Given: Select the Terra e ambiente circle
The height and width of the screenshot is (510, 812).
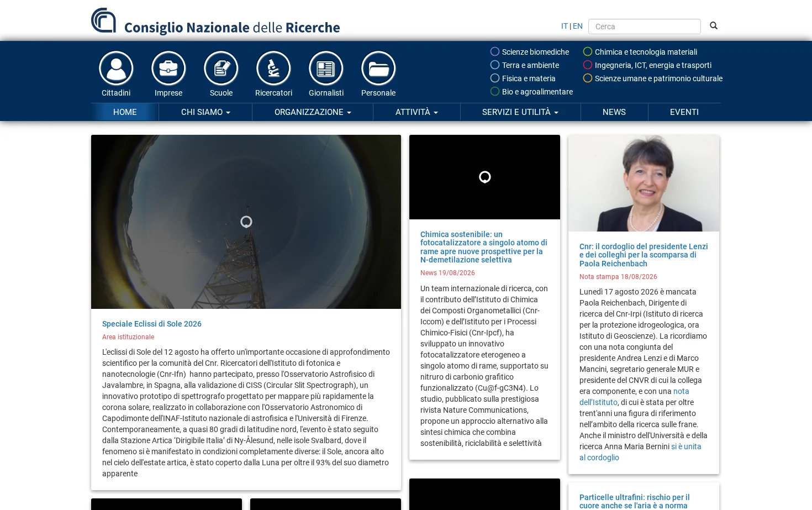Looking at the screenshot, I should (x=495, y=65).
